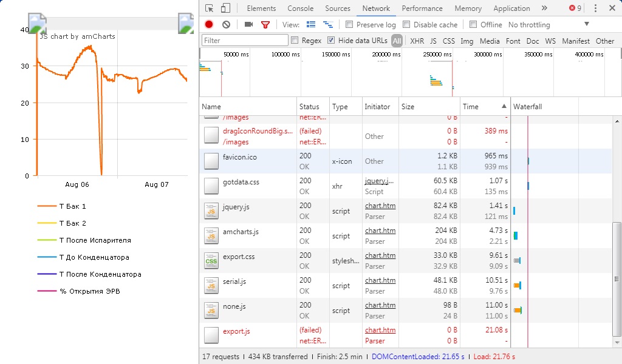622x364 pixels.
Task: Check the Disable cache option
Action: pyautogui.click(x=406, y=25)
